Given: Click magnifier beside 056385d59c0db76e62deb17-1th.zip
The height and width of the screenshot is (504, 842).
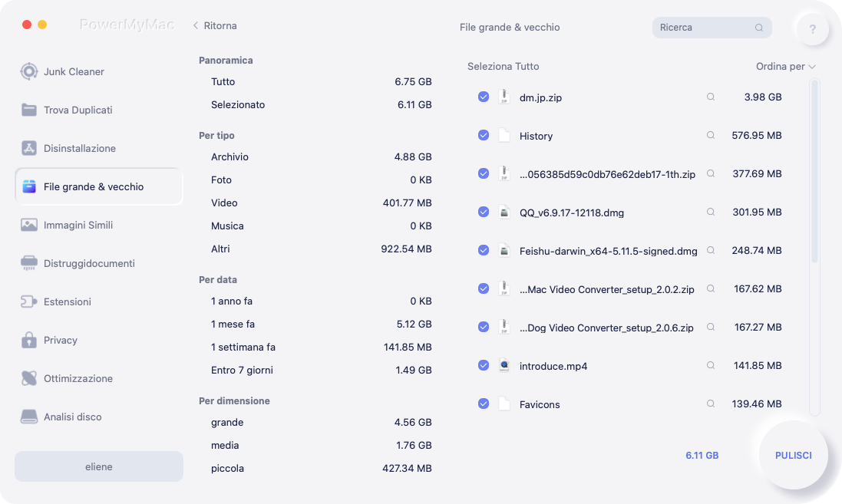Looking at the screenshot, I should [x=711, y=174].
